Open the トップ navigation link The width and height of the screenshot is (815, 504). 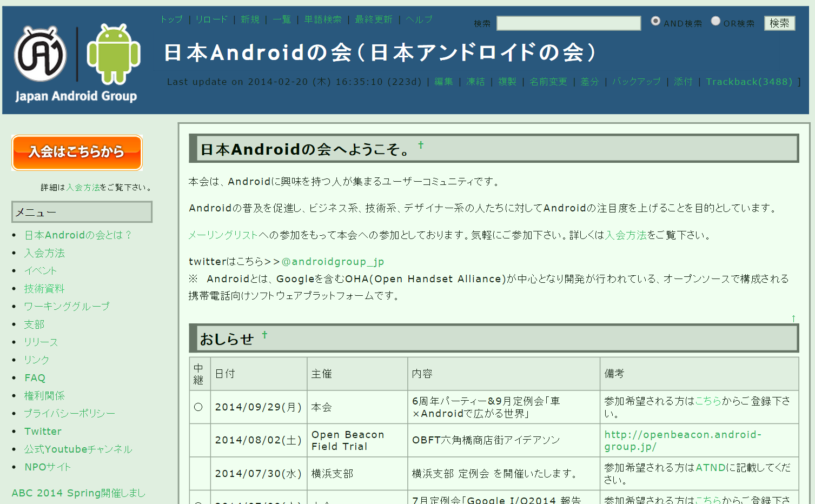[x=171, y=19]
